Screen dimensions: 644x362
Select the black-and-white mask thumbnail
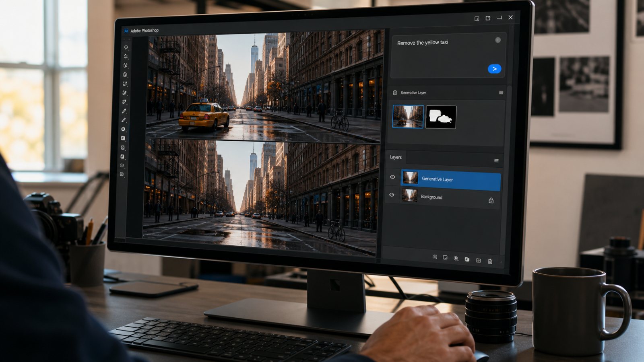[441, 117]
